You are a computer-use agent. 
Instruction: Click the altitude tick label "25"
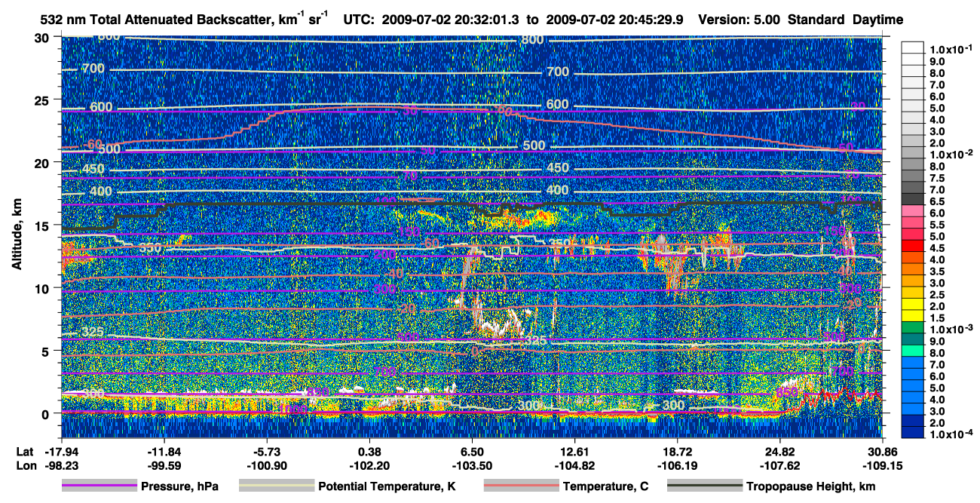point(43,100)
